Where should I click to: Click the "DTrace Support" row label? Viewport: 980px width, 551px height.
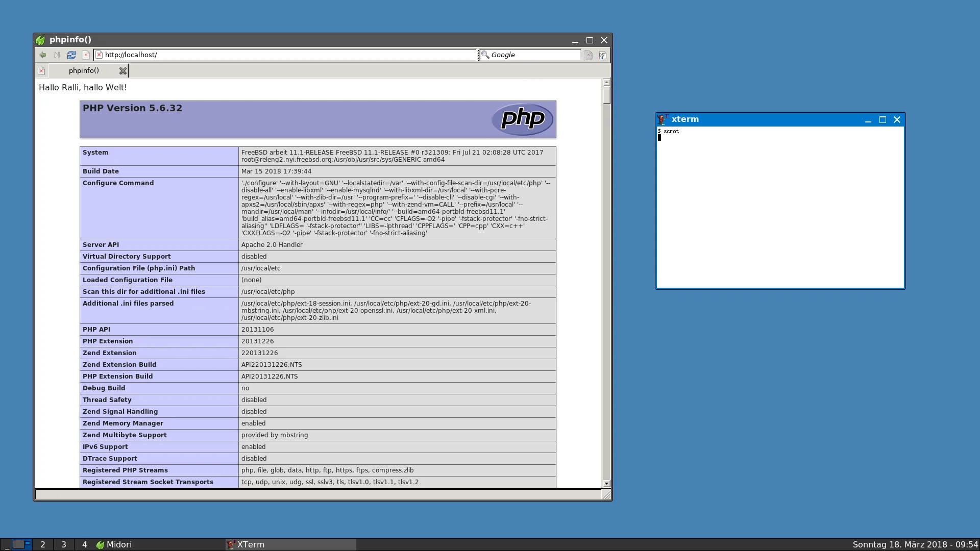pyautogui.click(x=110, y=459)
